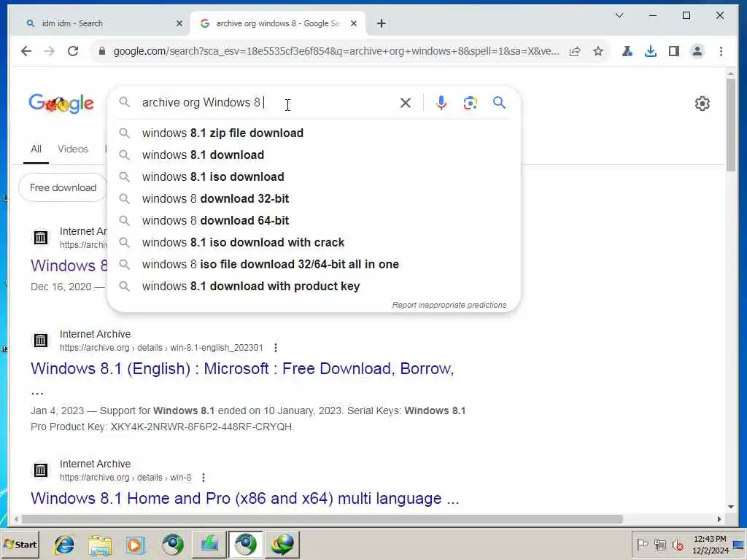Select the archive org windows 8 tab
The width and height of the screenshot is (747, 560).
pos(277,23)
